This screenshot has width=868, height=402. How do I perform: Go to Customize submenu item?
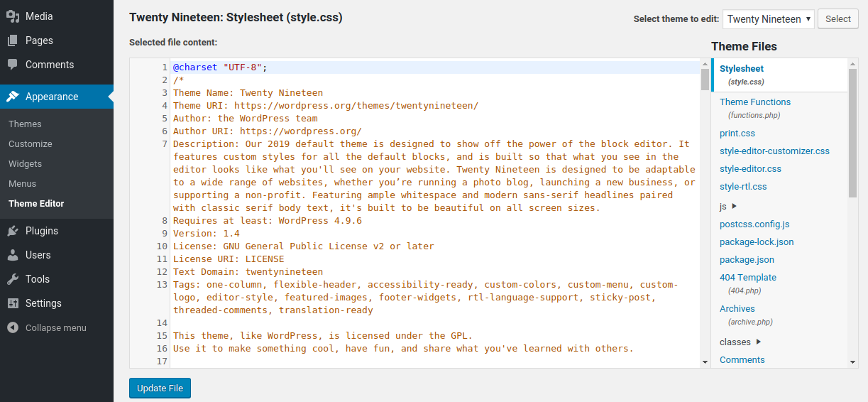[31, 143]
